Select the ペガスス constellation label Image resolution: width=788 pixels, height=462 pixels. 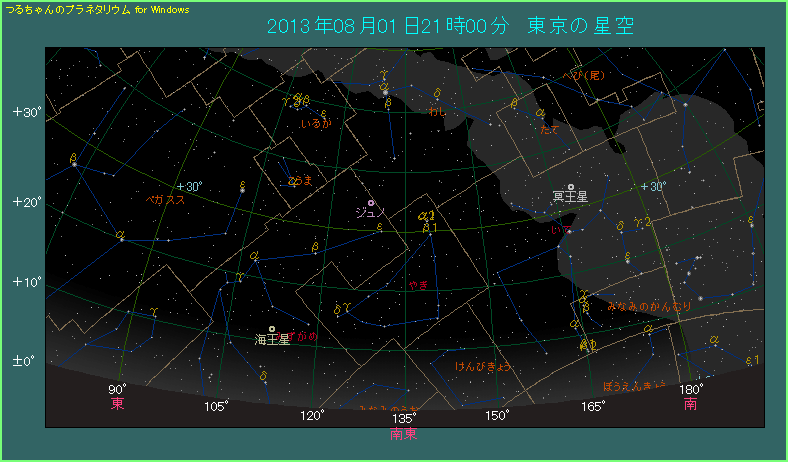coord(165,200)
